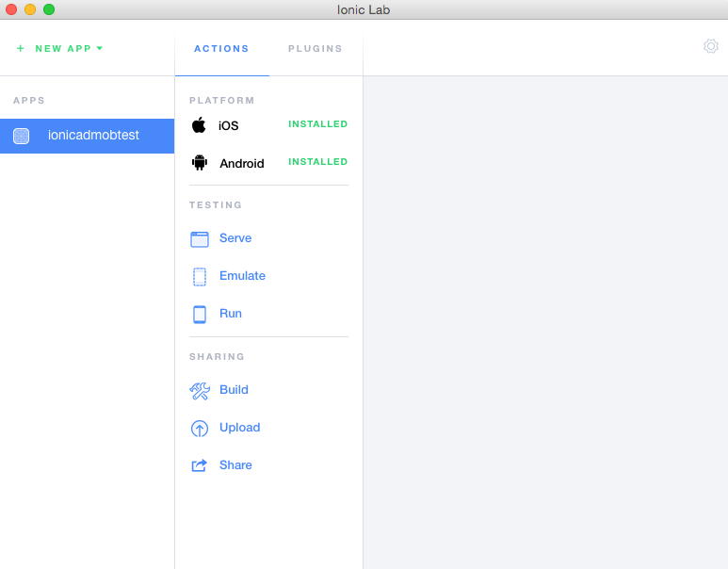Click the INSTALLED status beside Android
728x569 pixels.
(x=318, y=162)
